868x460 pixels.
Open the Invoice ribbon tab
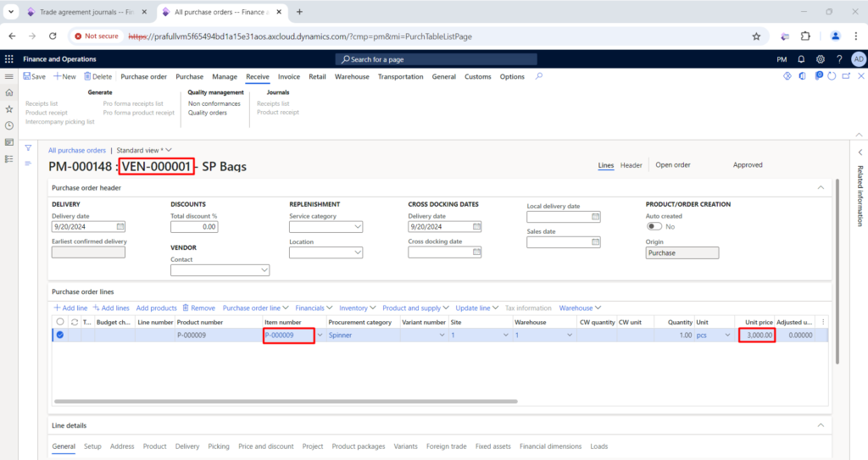pyautogui.click(x=289, y=76)
